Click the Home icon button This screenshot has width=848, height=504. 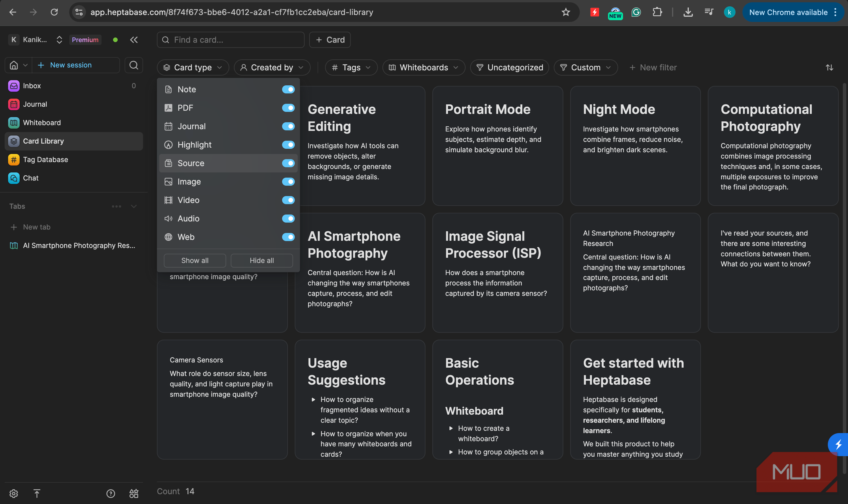click(x=14, y=65)
